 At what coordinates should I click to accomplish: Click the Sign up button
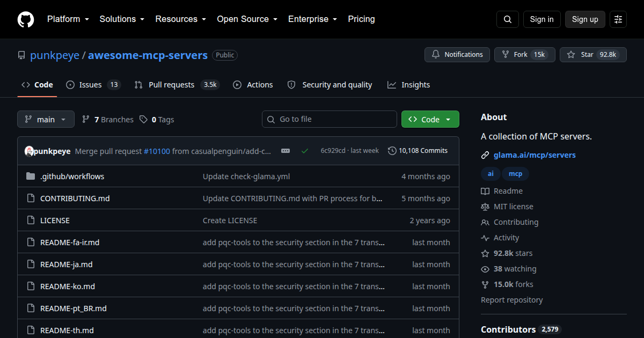[x=585, y=19]
